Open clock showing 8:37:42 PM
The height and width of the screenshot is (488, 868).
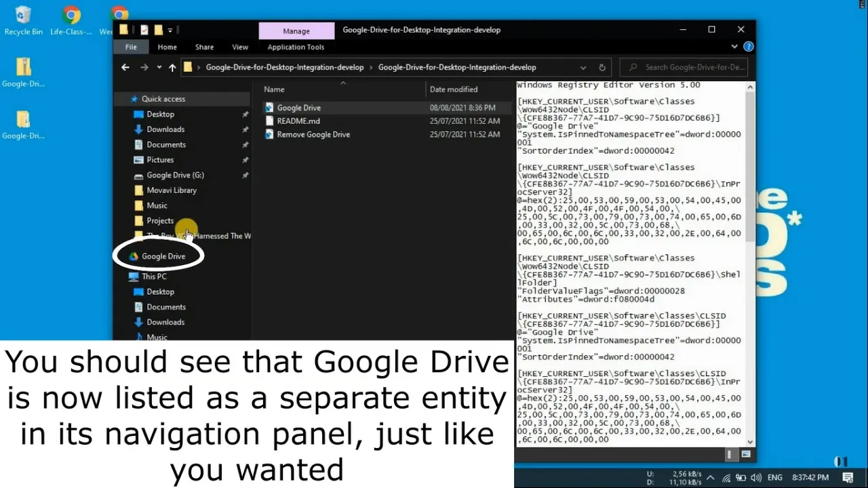point(810,478)
